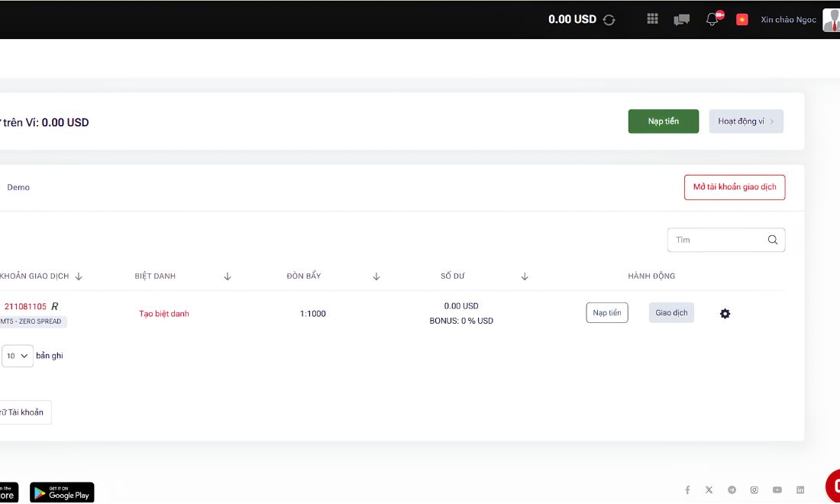Sort by Số dư column arrow
This screenshot has width=840, height=504.
pos(525,276)
